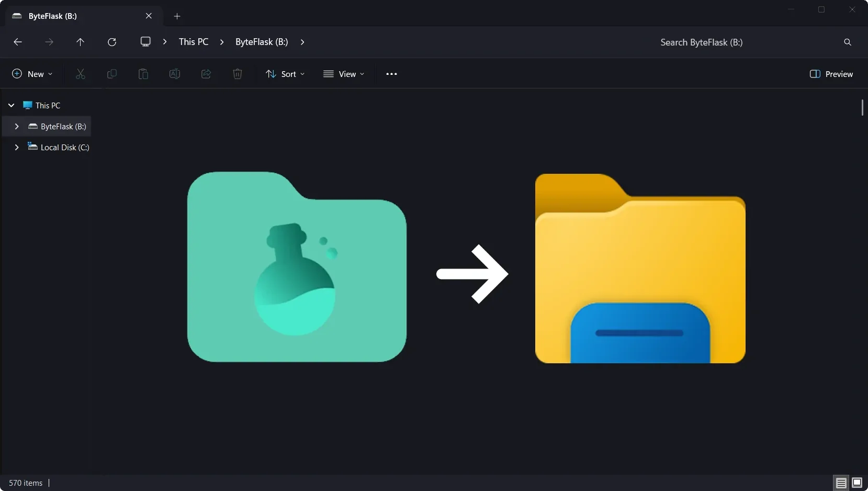Viewport: 868px width, 491px height.
Task: Click the yellow File Explorer folder image
Action: click(640, 268)
